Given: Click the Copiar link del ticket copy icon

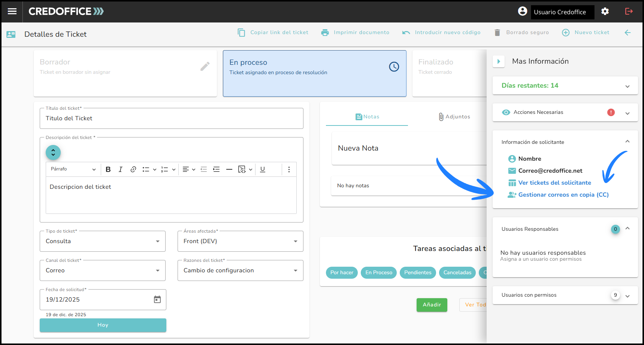Looking at the screenshot, I should 241,32.
